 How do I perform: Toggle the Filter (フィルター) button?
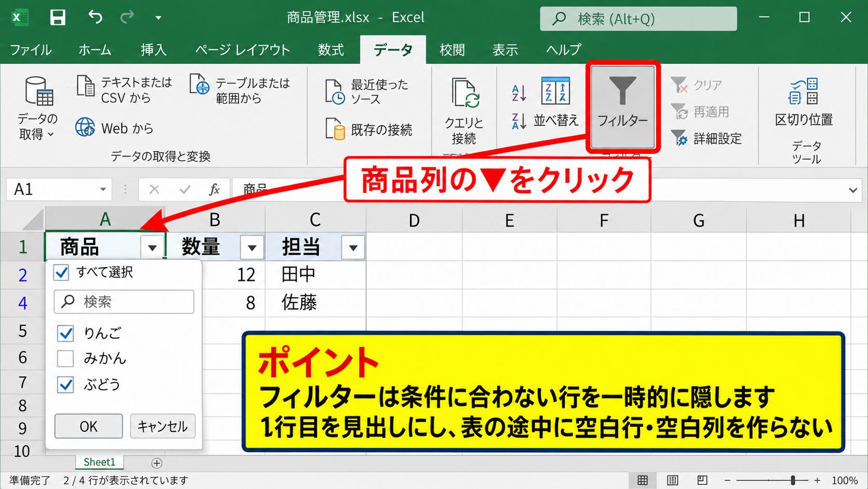pyautogui.click(x=622, y=107)
